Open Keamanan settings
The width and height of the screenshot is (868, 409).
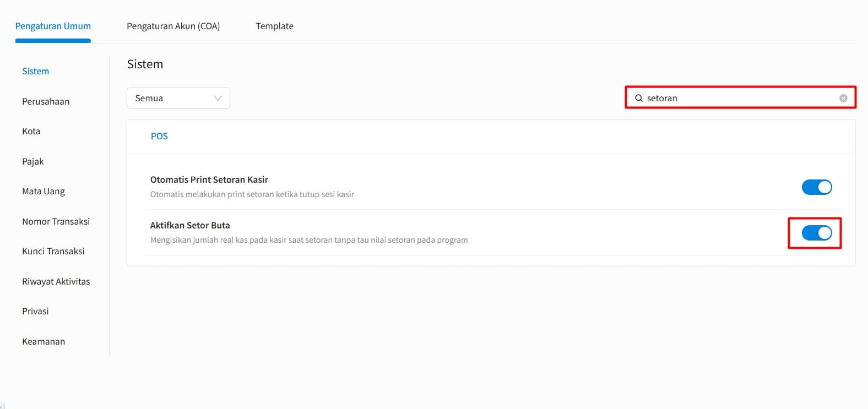(x=44, y=341)
